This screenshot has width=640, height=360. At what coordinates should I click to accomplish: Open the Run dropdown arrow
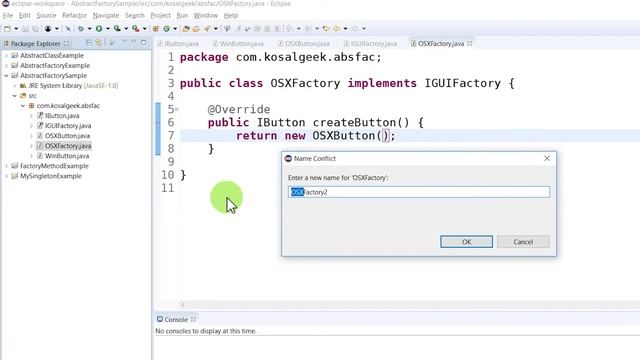(108, 29)
